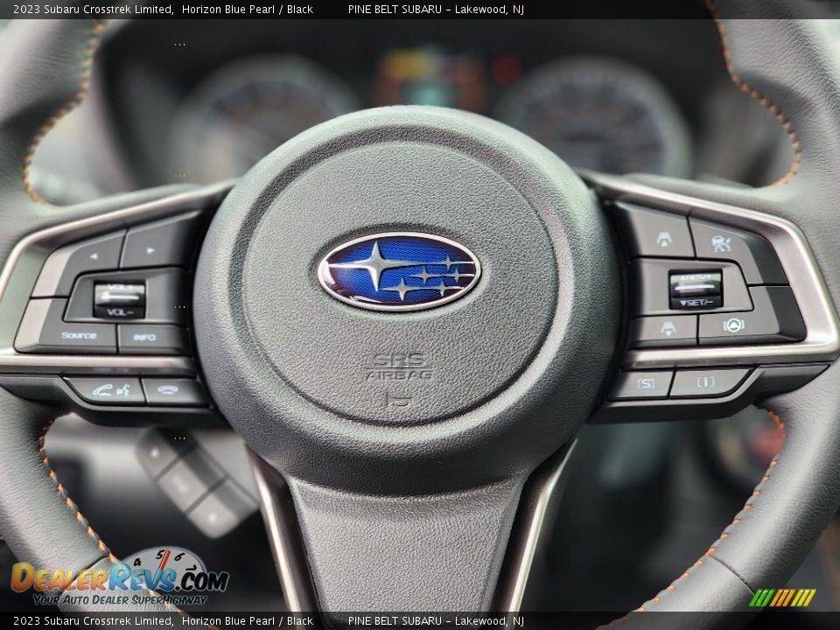Select the INFO button on the wheel

[145, 338]
